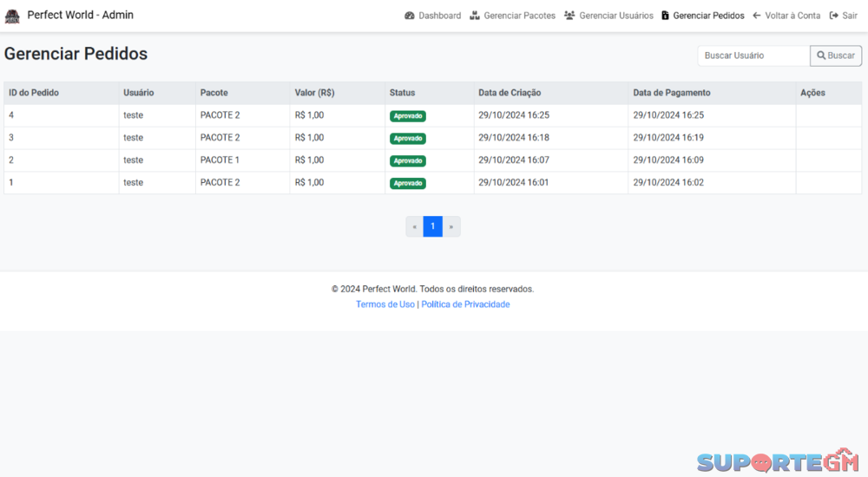868x477 pixels.
Task: Focus the Buscar Usuário search field
Action: tap(753, 56)
